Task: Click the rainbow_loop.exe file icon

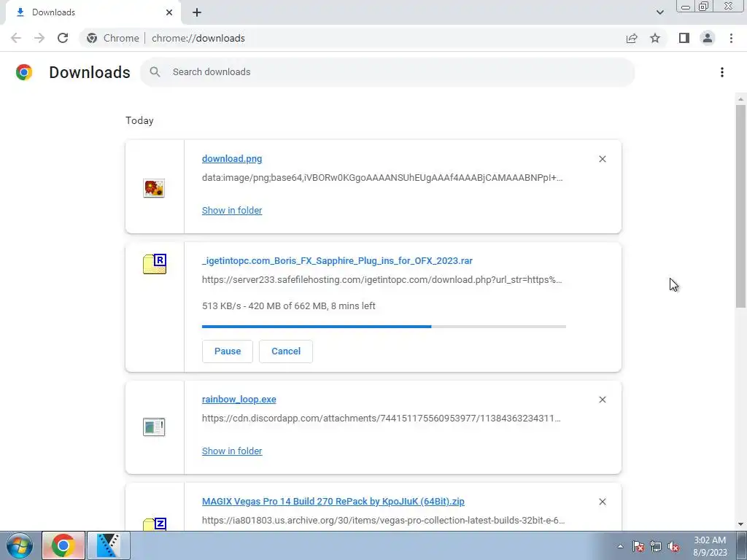Action: (154, 427)
